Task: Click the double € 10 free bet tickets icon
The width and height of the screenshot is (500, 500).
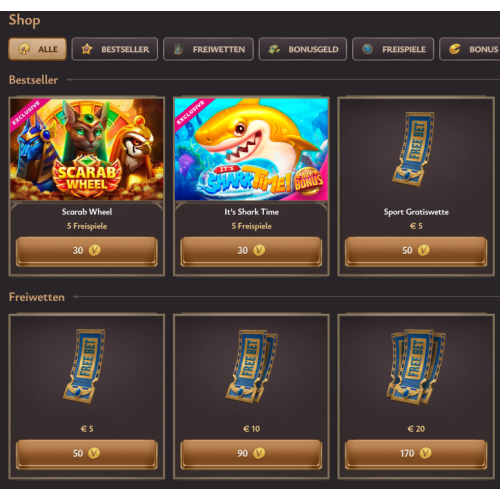Action: point(252,366)
